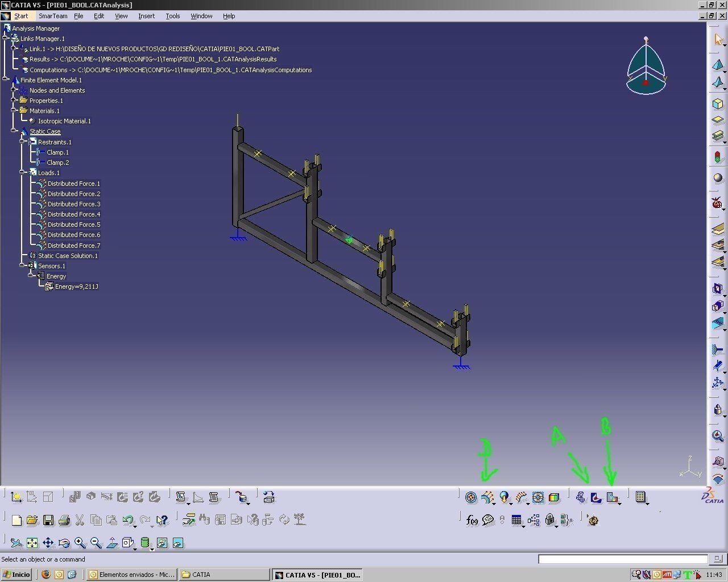Click the Open folder icon
728x582 pixels.
(x=32, y=520)
